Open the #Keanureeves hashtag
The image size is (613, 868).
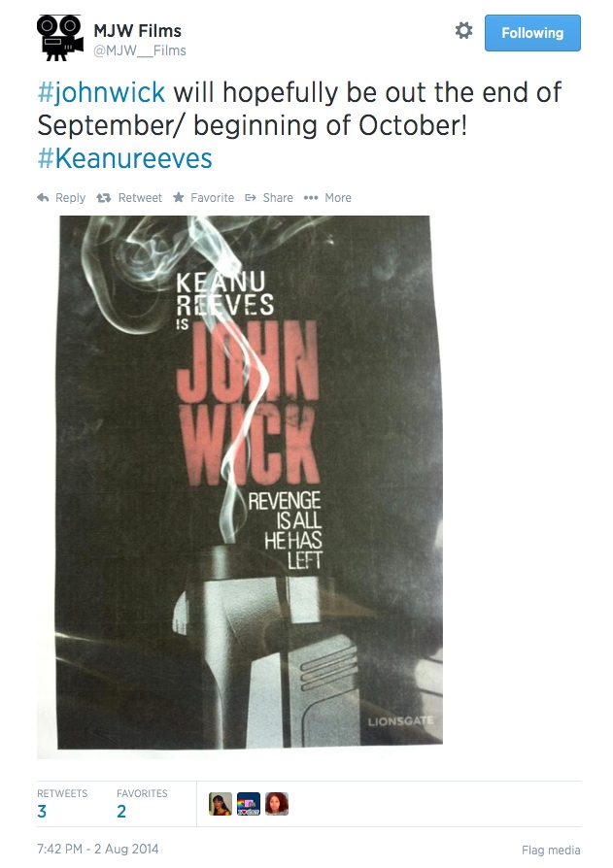(124, 158)
